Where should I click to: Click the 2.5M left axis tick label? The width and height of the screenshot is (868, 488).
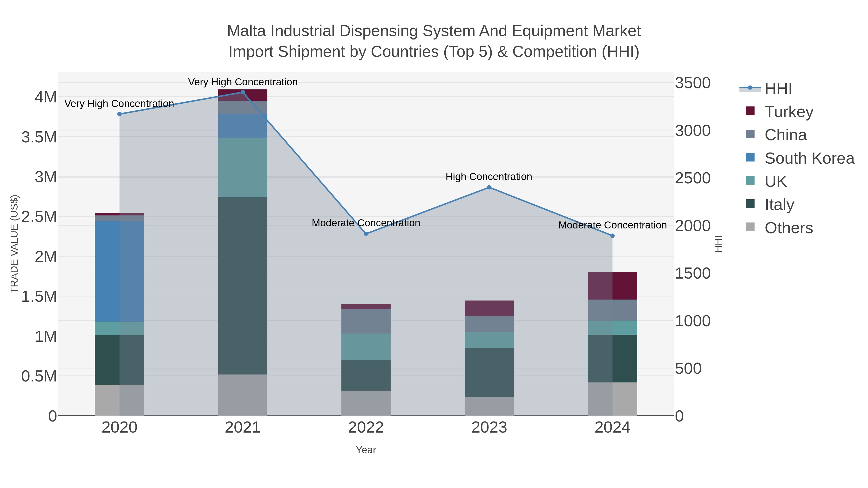click(39, 217)
